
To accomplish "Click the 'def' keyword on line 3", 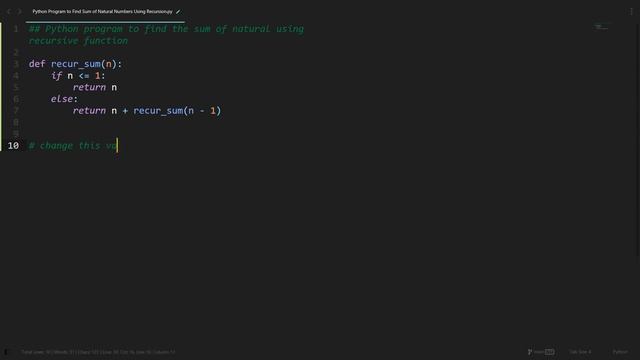I will (x=37, y=64).
